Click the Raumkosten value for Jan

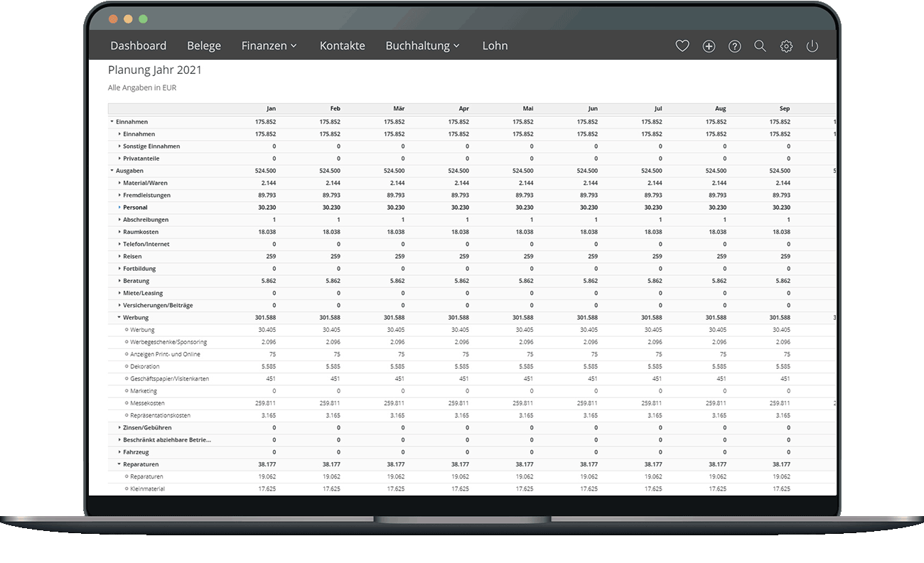[265, 232]
